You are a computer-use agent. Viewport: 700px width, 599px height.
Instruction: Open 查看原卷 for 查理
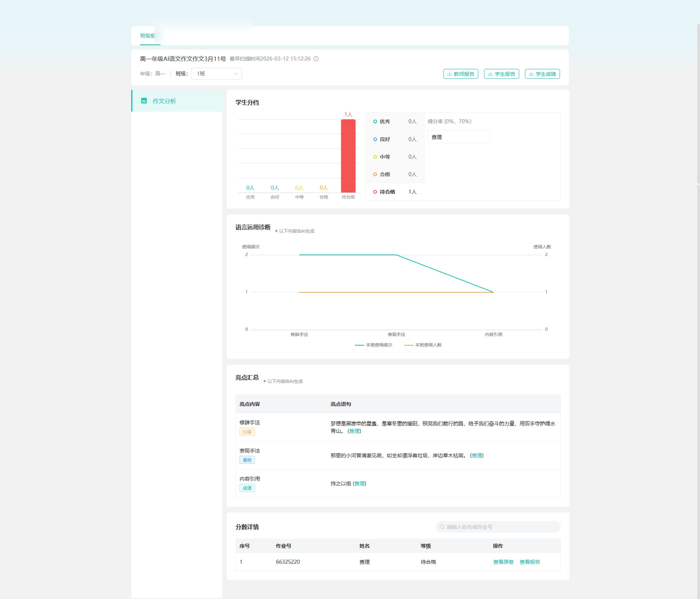(503, 562)
